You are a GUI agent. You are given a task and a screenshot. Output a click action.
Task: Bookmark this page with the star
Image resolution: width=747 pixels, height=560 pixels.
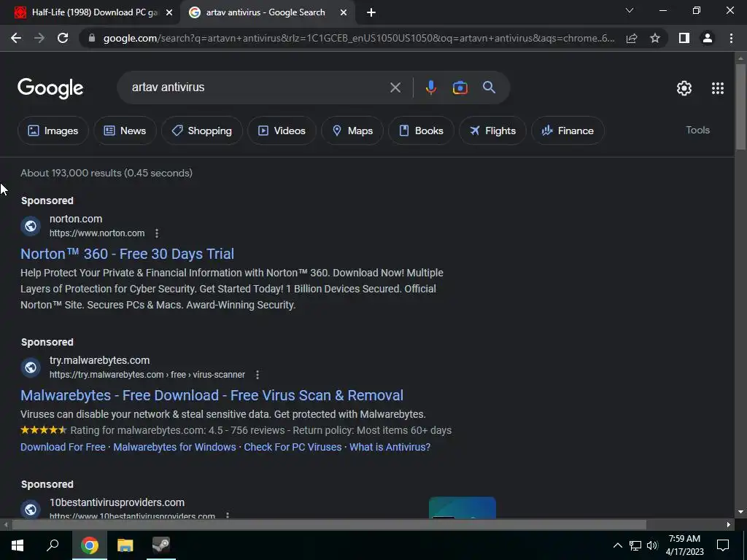(655, 38)
